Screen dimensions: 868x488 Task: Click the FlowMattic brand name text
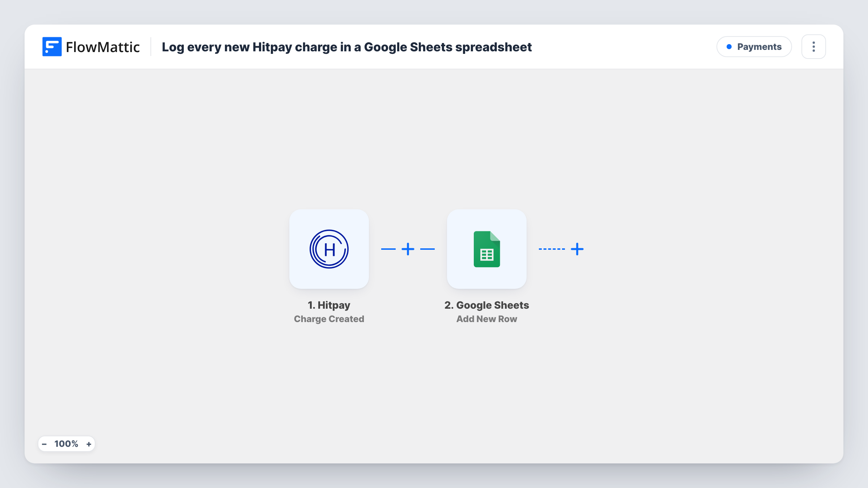click(103, 47)
